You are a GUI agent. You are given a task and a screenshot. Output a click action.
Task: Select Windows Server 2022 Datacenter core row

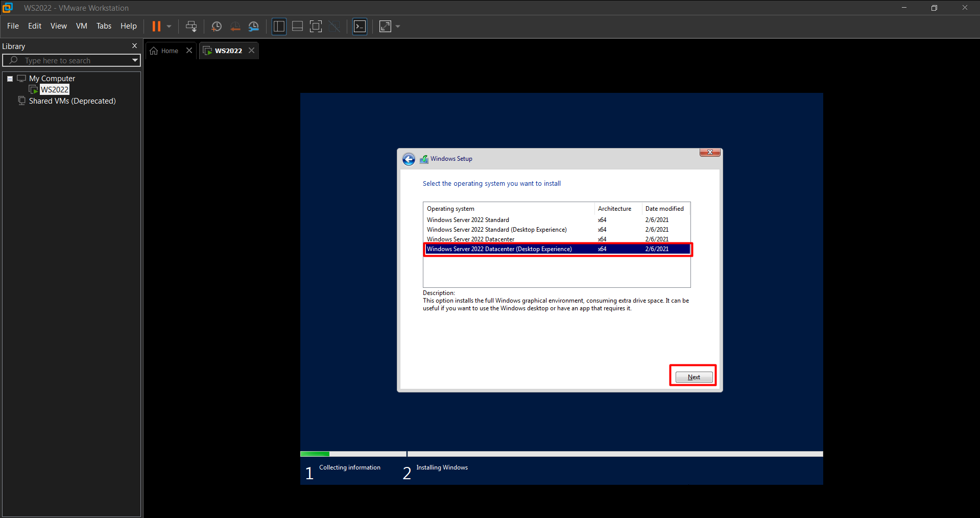point(557,239)
